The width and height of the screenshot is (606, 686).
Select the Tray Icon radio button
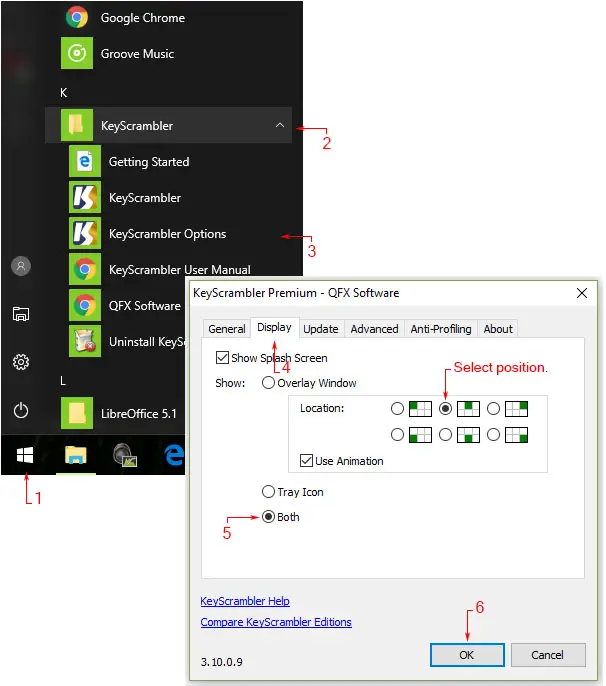[268, 492]
